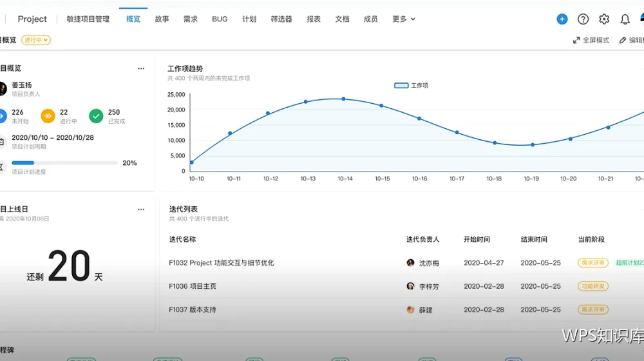This screenshot has height=361, width=644.
Task: Click 需求评审 tag on F1032 row
Action: point(593,263)
